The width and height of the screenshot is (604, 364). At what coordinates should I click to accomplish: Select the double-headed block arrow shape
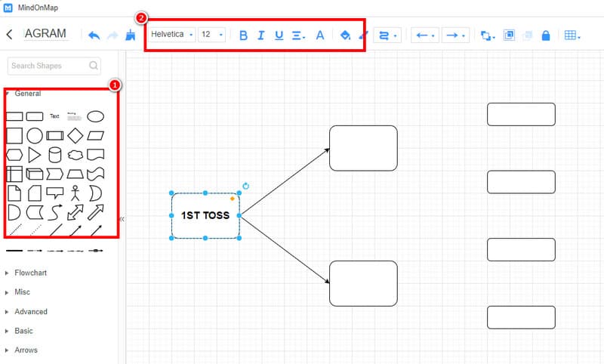[75, 212]
